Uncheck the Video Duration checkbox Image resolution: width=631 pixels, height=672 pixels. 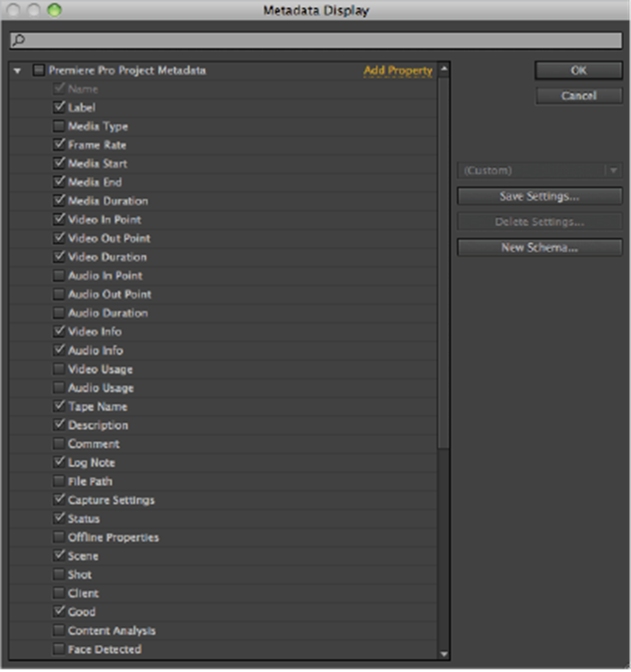tap(59, 257)
